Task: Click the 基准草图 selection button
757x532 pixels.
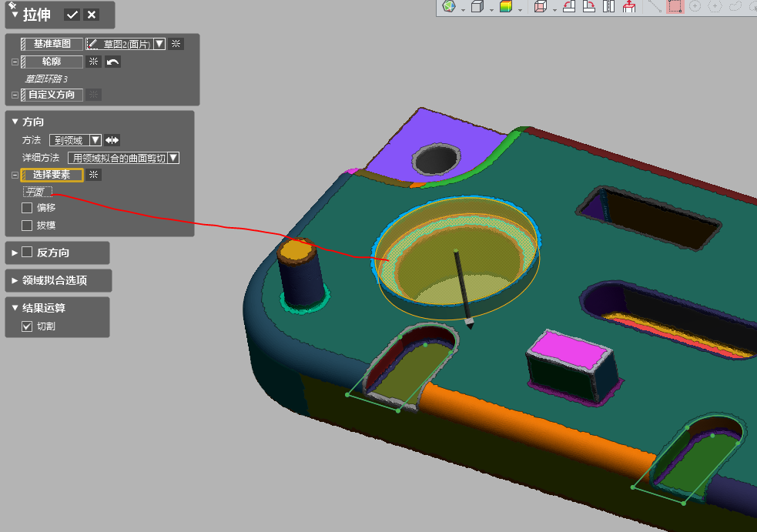Action: coord(52,44)
